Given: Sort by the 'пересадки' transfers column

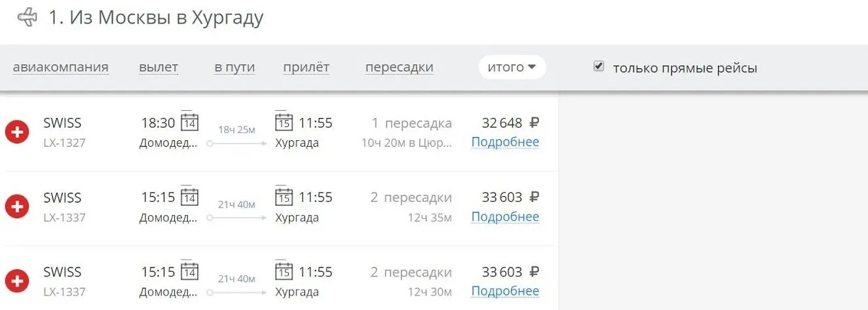Looking at the screenshot, I should 399,67.
